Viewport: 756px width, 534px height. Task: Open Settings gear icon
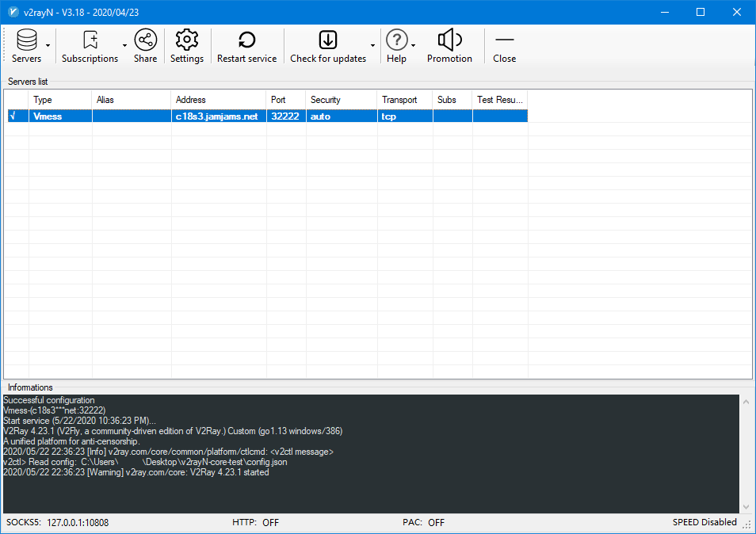[186, 40]
